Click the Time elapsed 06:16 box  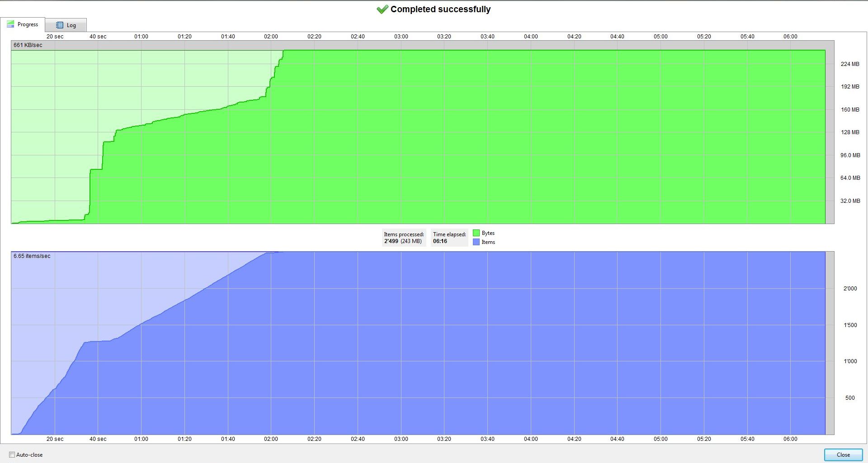point(449,238)
